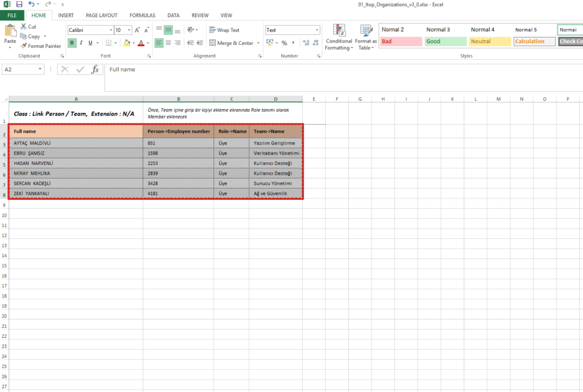Toggle Bold formatting
Viewport: 583px width, 392px height.
(72, 43)
